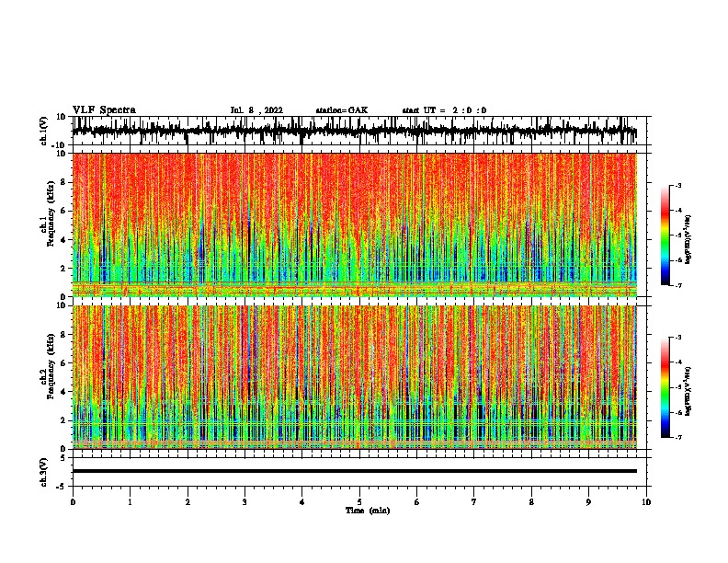Viewport: 728px width, 563px height.
Task: Click the time axis tick label "9"
Action: pos(588,501)
